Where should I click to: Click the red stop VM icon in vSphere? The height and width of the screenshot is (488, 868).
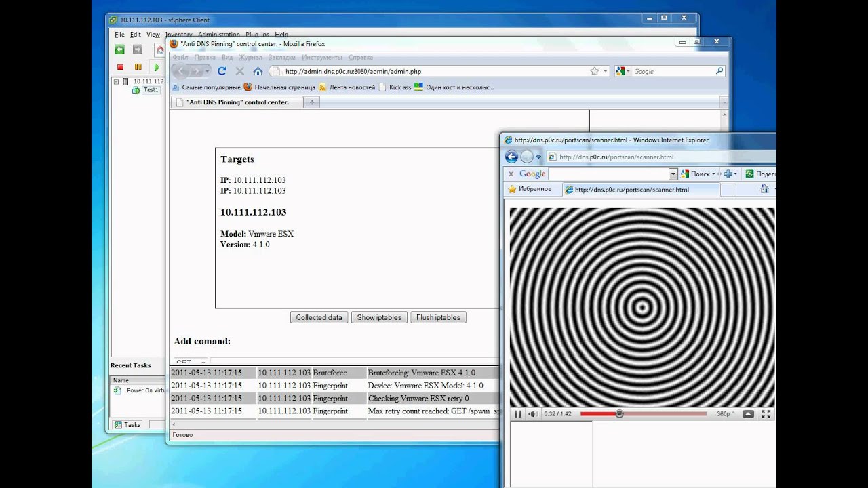click(x=120, y=67)
